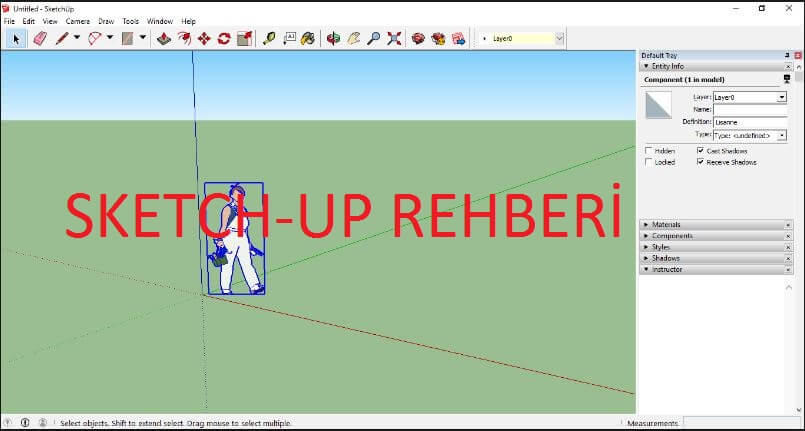Screen dimensions: 805x431
Task: Open the Arc tool dropdown arrow
Action: click(x=109, y=37)
